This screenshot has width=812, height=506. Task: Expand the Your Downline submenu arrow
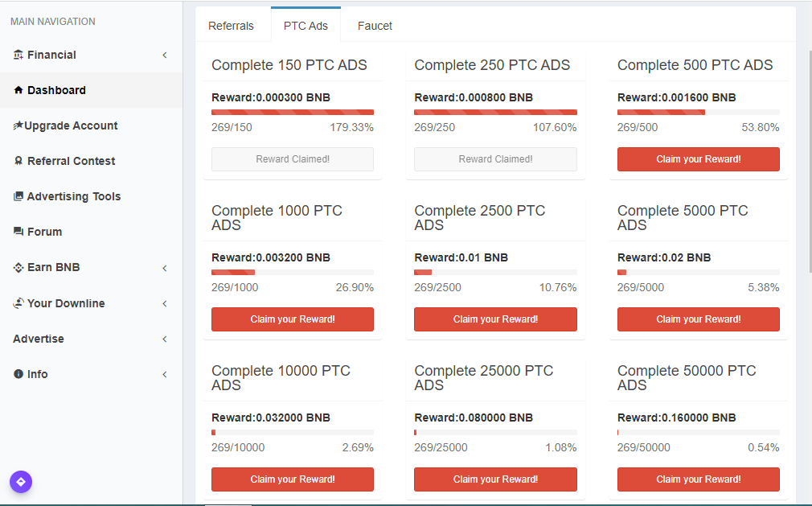pyautogui.click(x=165, y=304)
